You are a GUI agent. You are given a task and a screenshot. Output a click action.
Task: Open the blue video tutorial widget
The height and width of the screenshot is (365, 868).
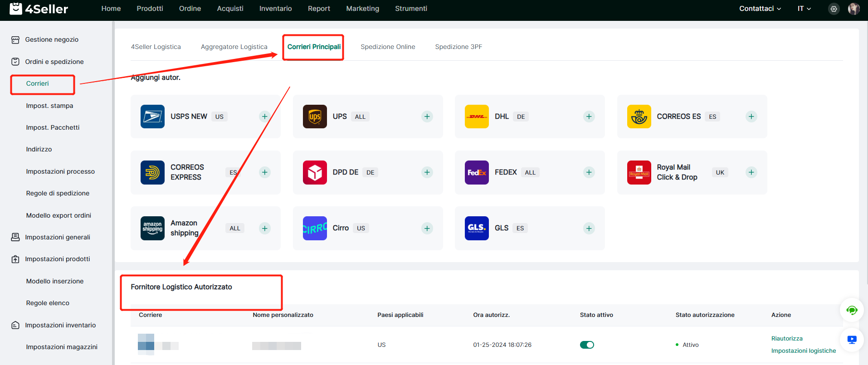click(x=852, y=339)
